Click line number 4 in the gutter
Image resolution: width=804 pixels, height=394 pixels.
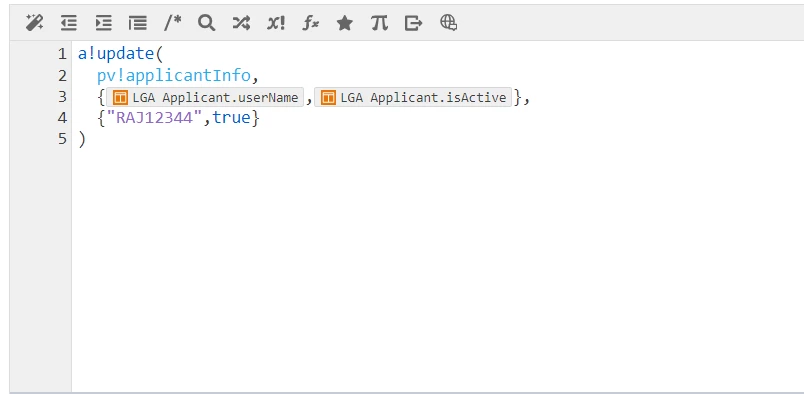coord(62,118)
